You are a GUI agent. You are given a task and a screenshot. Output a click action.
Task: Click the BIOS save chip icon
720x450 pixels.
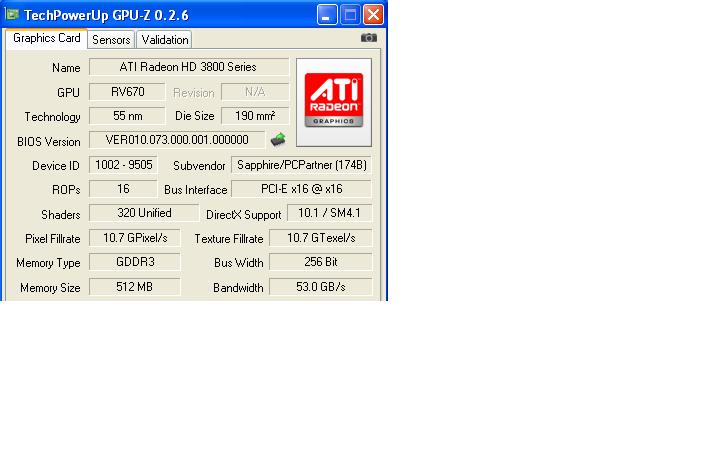[x=278, y=140]
